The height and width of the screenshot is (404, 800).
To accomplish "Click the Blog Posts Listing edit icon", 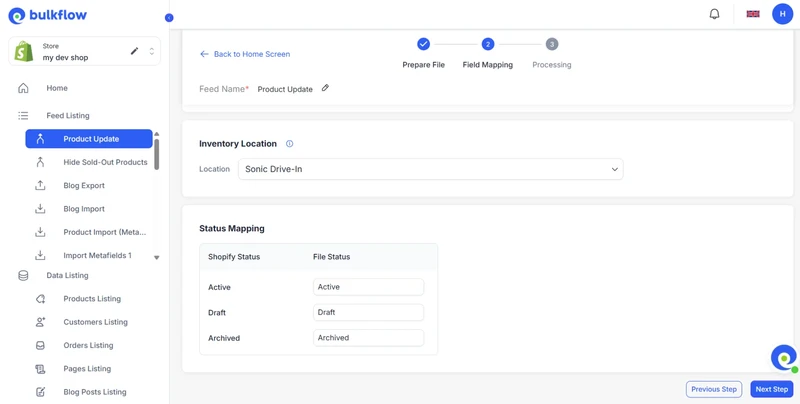I will (40, 392).
